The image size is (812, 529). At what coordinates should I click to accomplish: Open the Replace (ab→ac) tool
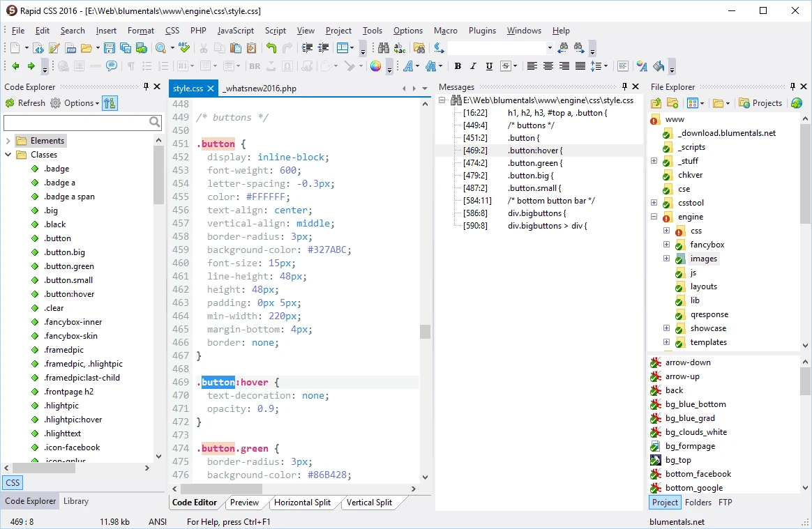pyautogui.click(x=400, y=48)
